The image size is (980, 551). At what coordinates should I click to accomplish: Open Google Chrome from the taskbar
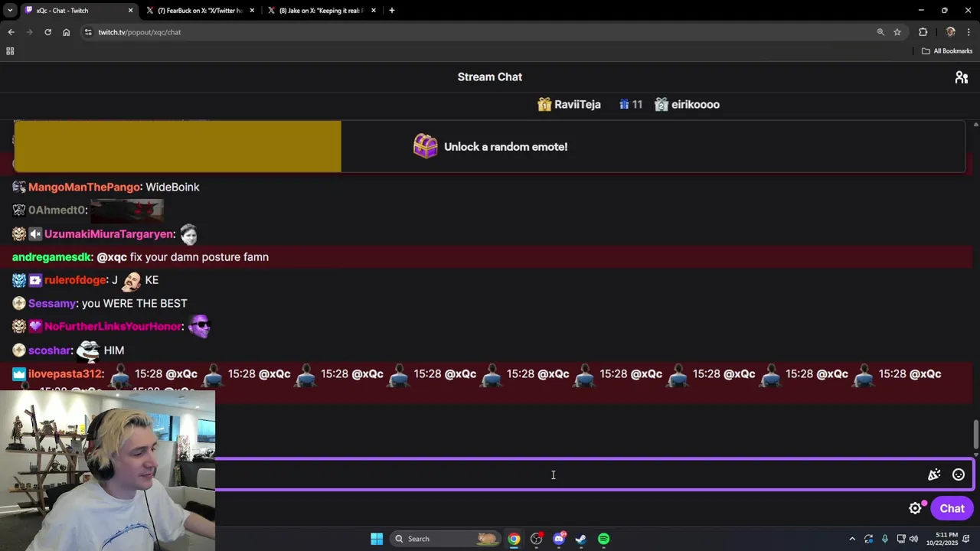[x=514, y=539]
